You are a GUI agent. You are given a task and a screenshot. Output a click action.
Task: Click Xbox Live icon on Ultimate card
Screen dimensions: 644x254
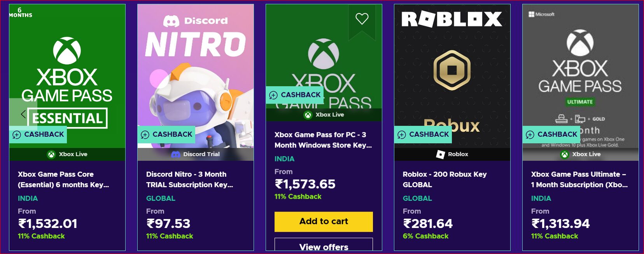(565, 154)
